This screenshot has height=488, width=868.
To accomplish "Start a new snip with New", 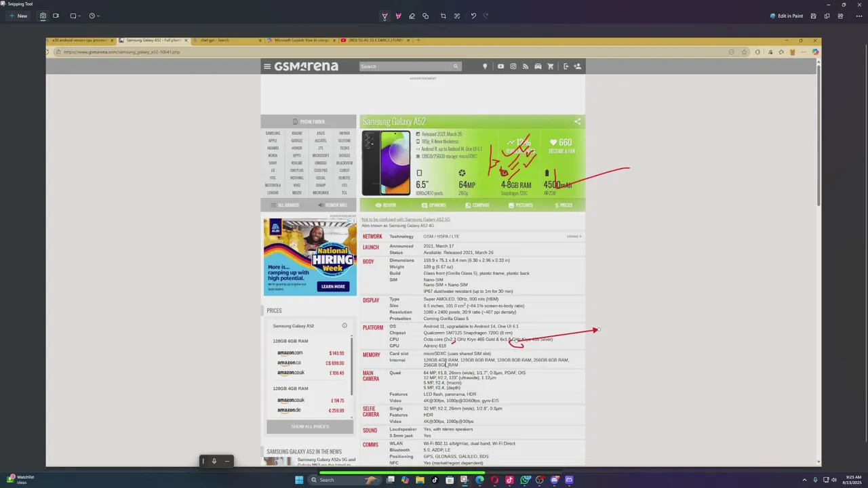I will click(x=18, y=16).
